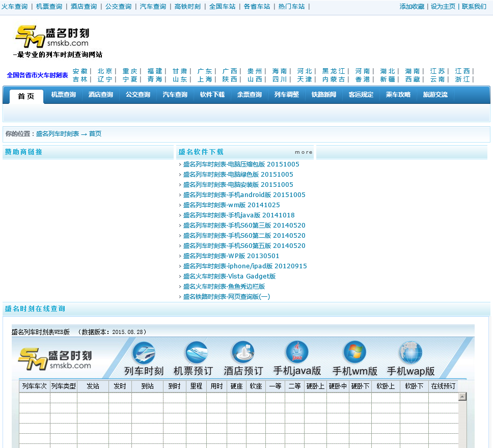
Task: Click 火车查询 in the top bar
Action: tap(14, 7)
